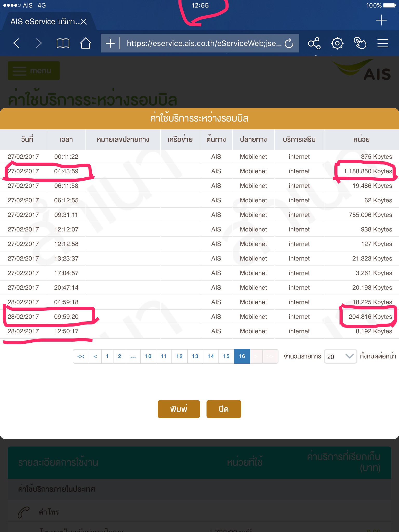This screenshot has width=399, height=532.
Task: Go forward using the browser forward arrow
Action: [39, 43]
